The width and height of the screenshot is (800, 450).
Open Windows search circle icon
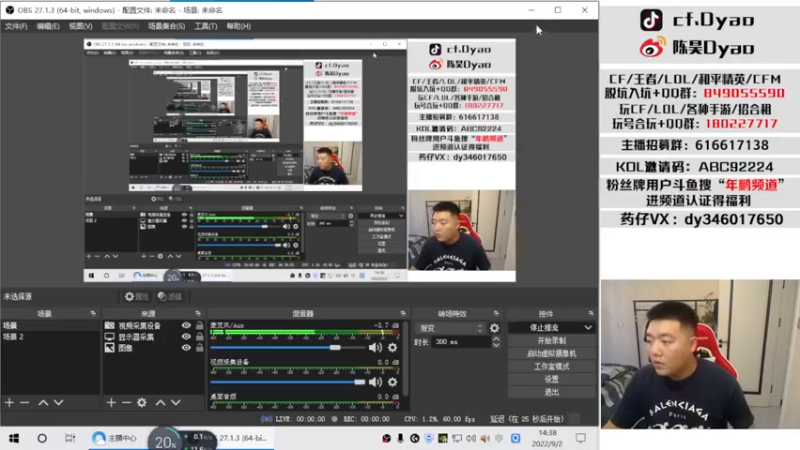click(42, 438)
